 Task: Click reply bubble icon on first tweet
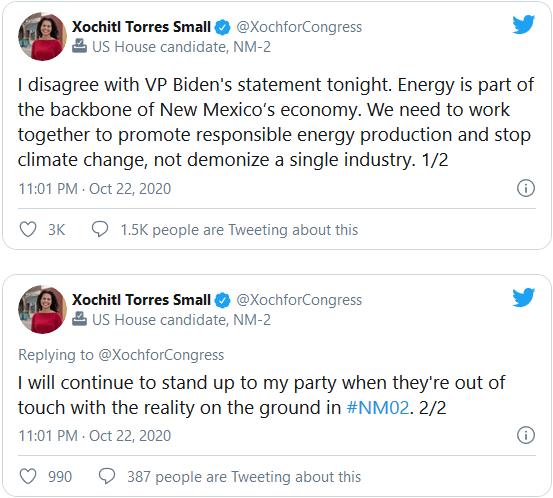click(x=100, y=229)
